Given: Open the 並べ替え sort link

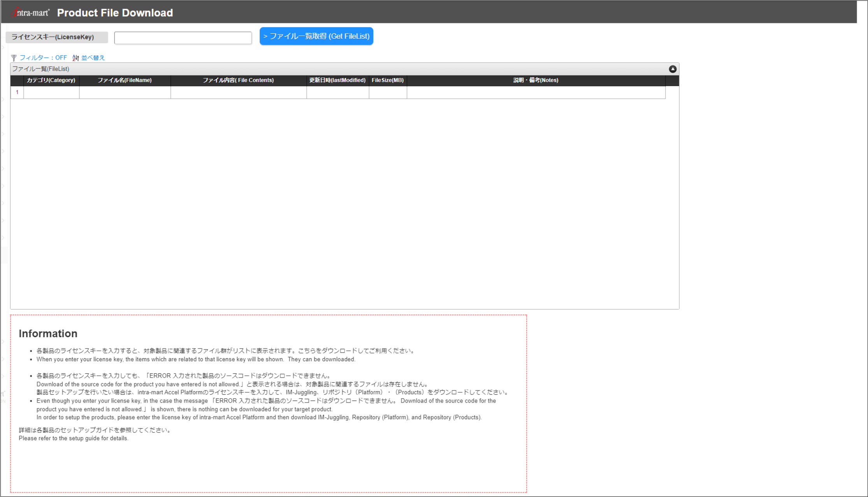Looking at the screenshot, I should (93, 58).
